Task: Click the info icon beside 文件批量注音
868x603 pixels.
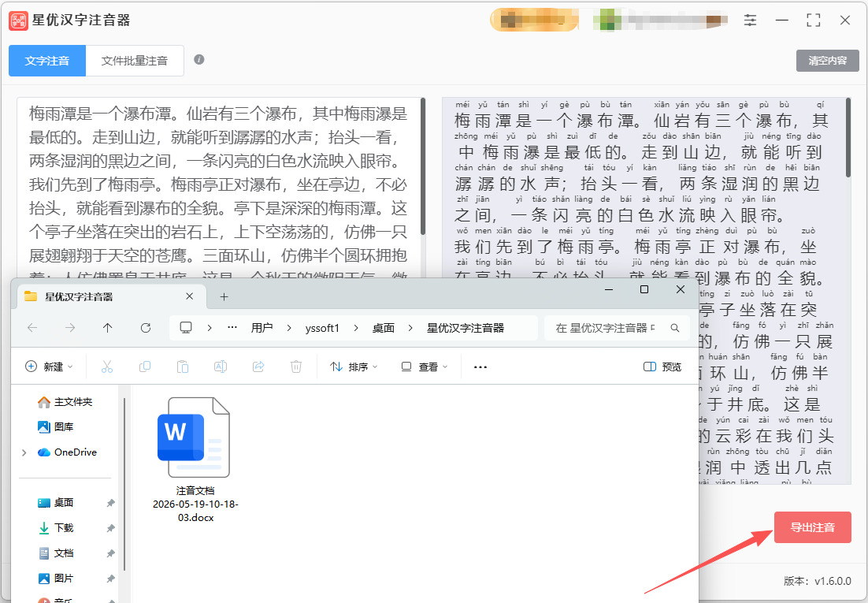Action: (x=199, y=59)
